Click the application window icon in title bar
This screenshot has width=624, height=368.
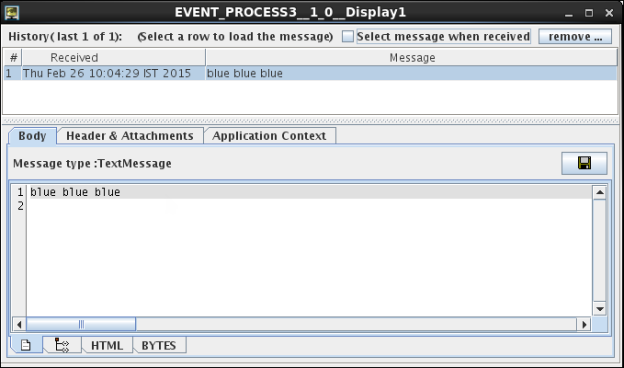pyautogui.click(x=12, y=12)
